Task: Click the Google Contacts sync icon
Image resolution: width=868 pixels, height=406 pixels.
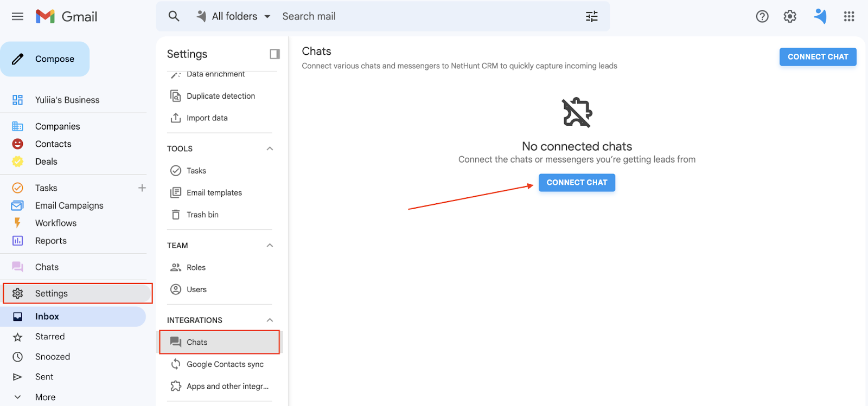Action: [x=176, y=364]
